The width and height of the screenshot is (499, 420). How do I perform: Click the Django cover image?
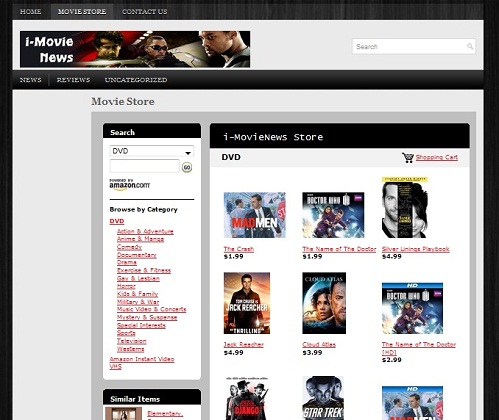pyautogui.click(x=247, y=398)
